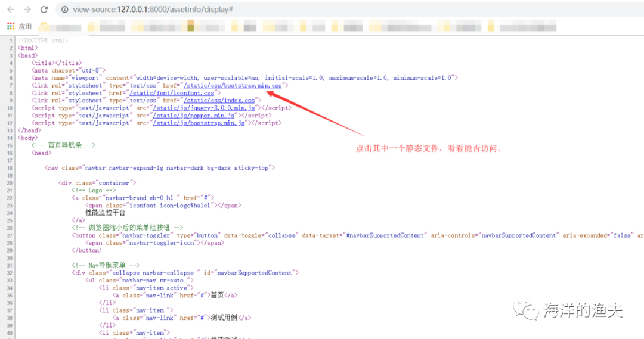644x339 pixels.
Task: Click the navbar-toggler-icon span line
Action: pos(155,243)
